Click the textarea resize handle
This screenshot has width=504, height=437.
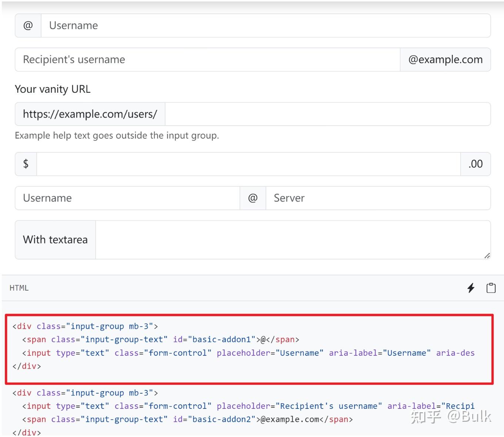(487, 256)
